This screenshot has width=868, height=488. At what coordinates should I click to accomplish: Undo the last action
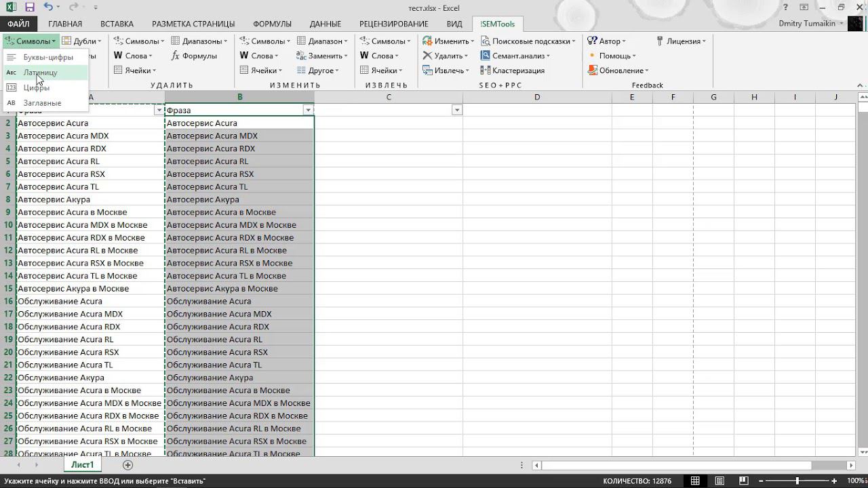pos(48,7)
